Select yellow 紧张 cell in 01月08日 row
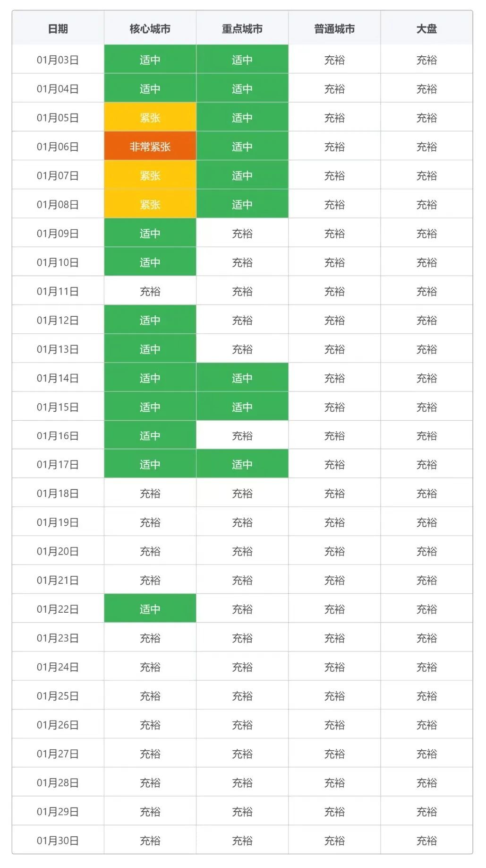This screenshot has width=486, height=868. (150, 204)
